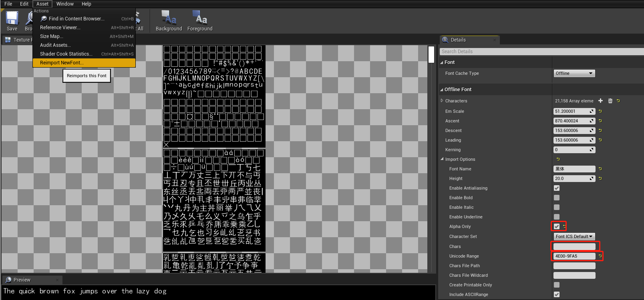This screenshot has height=300, width=644.
Task: Click the Ascent value field
Action: click(574, 121)
